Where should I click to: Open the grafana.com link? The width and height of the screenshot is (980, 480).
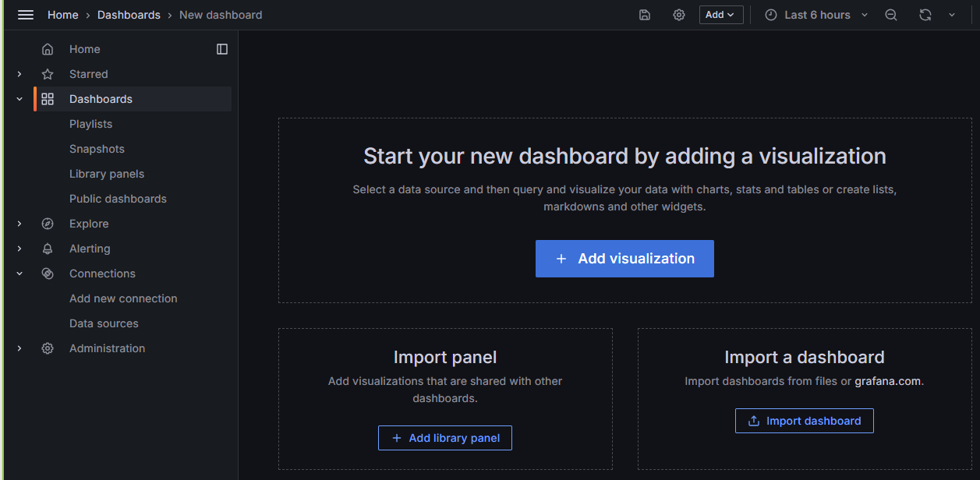(887, 381)
